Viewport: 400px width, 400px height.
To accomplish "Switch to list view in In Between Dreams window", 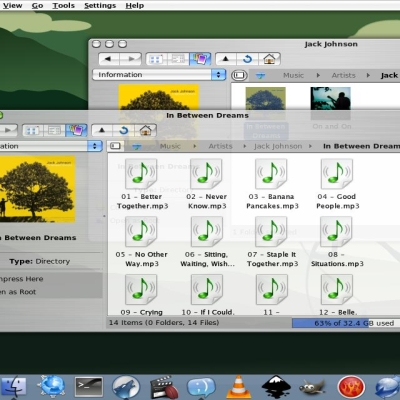I will coord(54,130).
